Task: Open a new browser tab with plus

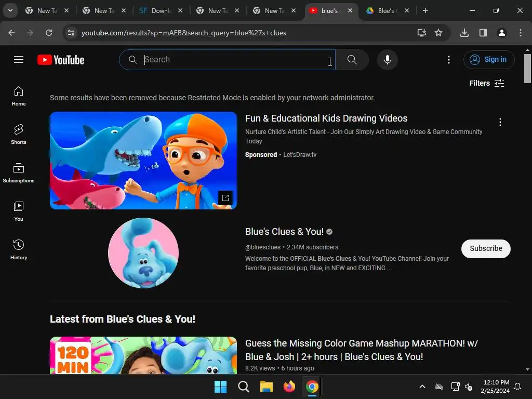Action: point(425,10)
